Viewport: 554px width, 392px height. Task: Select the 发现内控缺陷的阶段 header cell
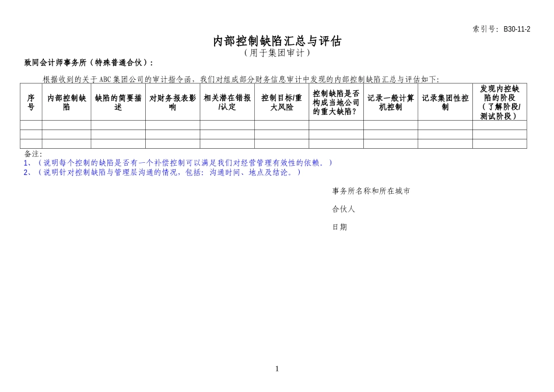click(499, 102)
